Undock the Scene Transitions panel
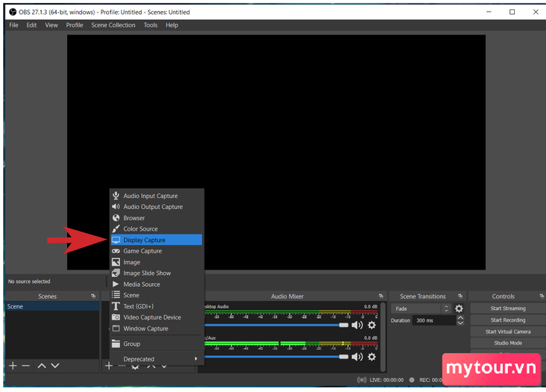The image size is (546, 392). click(x=460, y=296)
